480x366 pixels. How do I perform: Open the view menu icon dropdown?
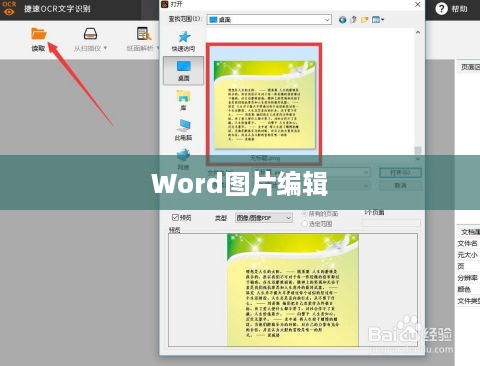378,20
